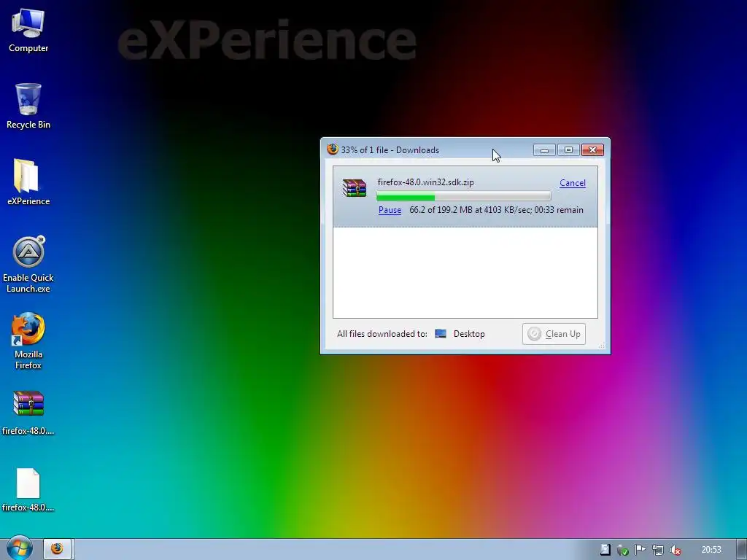747x560 pixels.
Task: Open the Computer desktop icon
Action: pos(28,30)
